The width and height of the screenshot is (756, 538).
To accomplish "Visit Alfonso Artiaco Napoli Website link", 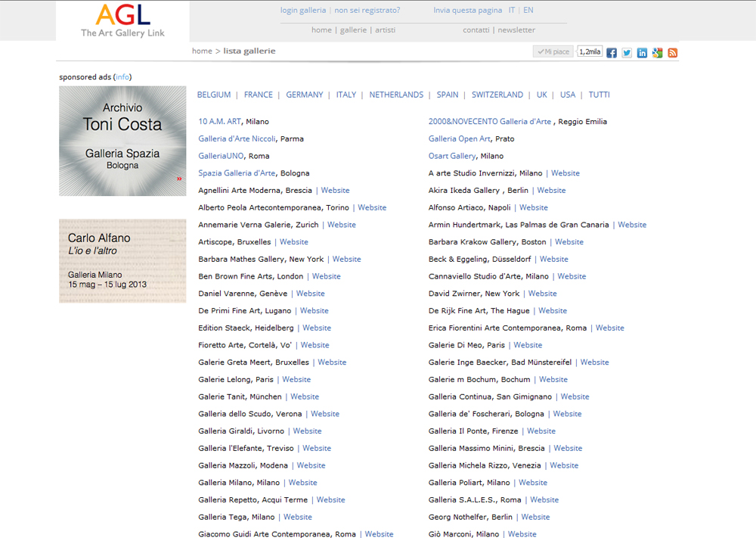I will (x=533, y=207).
